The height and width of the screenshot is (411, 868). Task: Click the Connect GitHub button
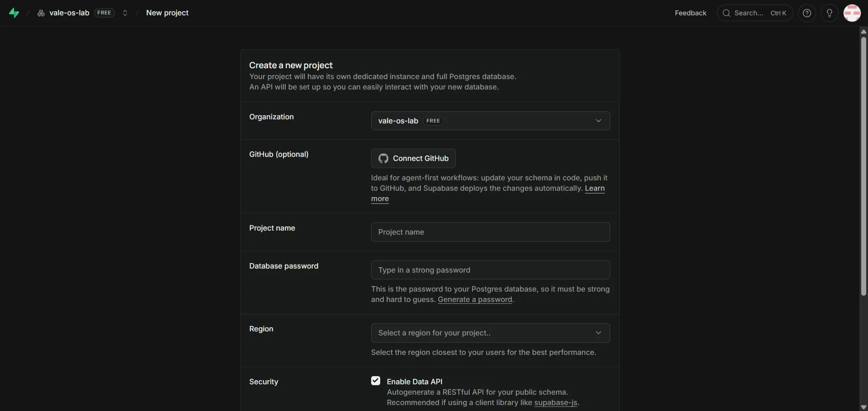point(413,158)
